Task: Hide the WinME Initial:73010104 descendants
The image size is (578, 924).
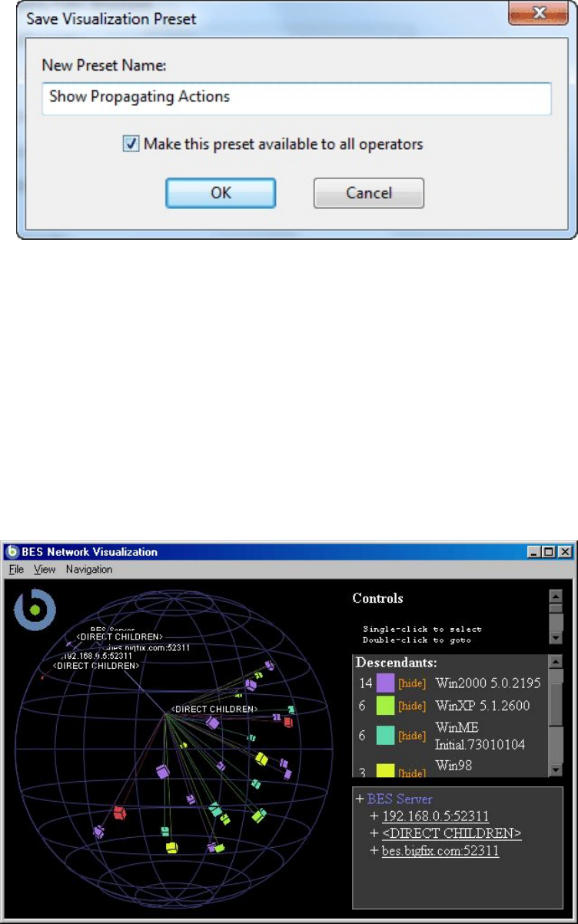Action: (x=412, y=736)
